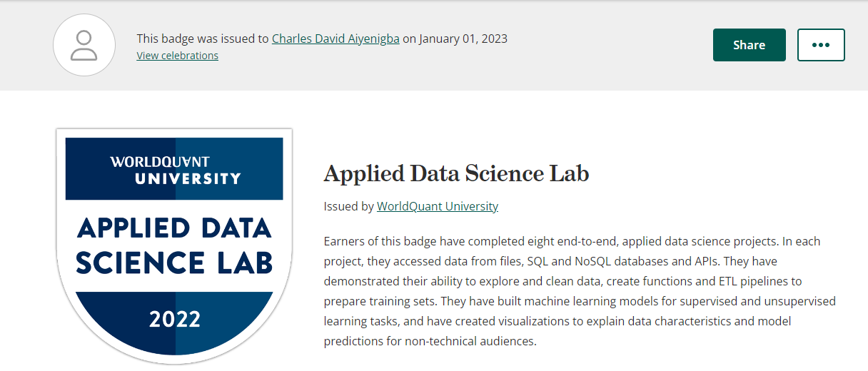Screen dimensions: 868x371
Task: Click the profile avatar placeholder icon
Action: click(84, 45)
